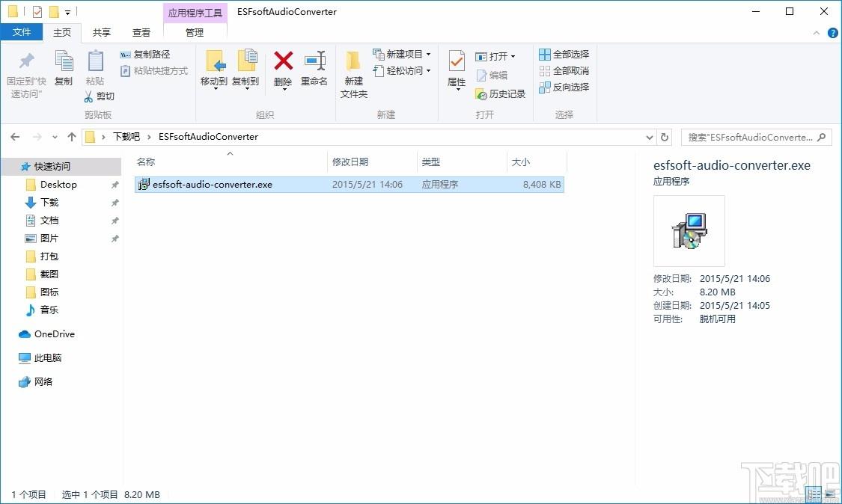Open OneDrive in the sidebar
Screen dimensions: 842x504
tap(54, 334)
